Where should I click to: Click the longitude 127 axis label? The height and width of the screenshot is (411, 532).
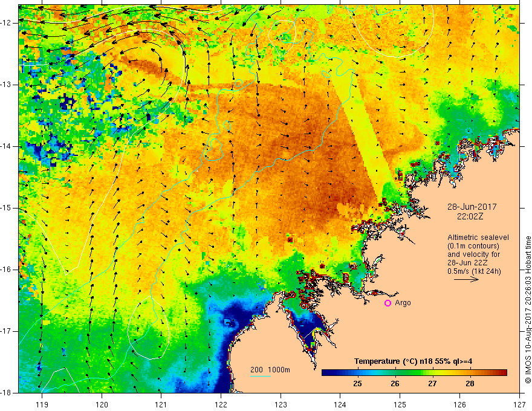[519, 404]
